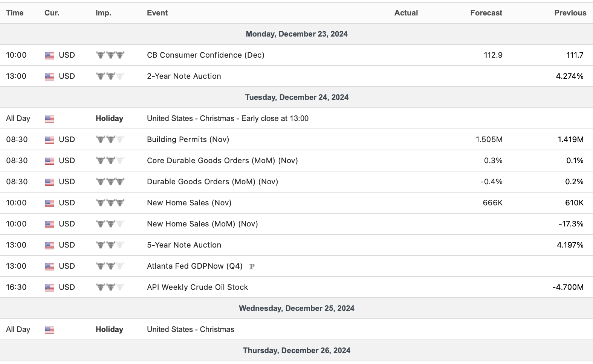This screenshot has width=593, height=364.
Task: Click the bull importance icons for 2-Year Note Auction
Action: pyautogui.click(x=110, y=76)
